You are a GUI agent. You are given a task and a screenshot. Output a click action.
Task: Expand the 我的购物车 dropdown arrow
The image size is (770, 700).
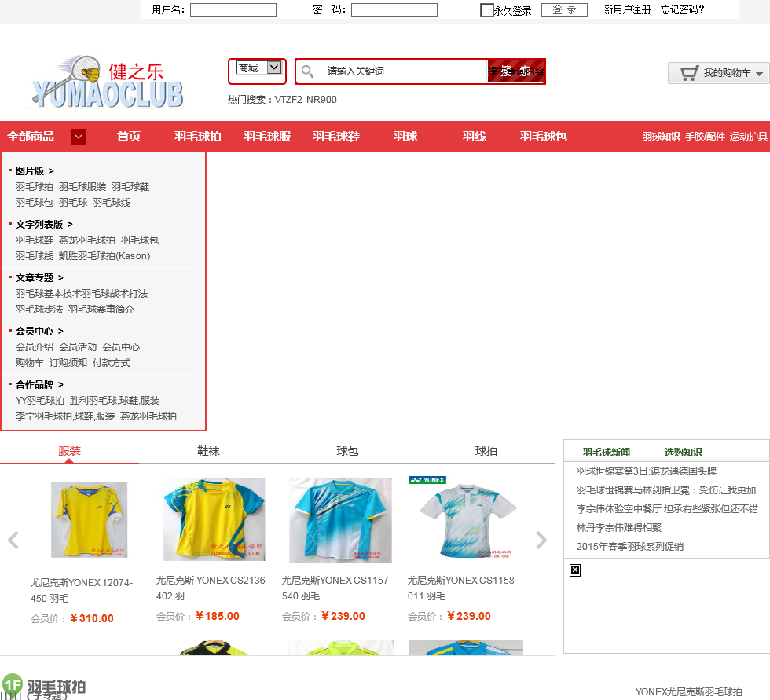(x=759, y=74)
